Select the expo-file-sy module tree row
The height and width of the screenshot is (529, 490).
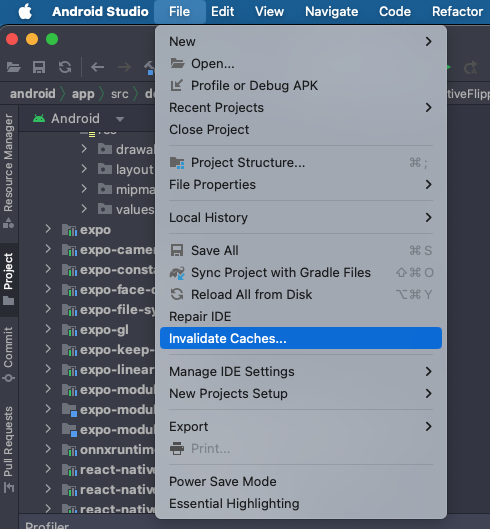coord(87,309)
